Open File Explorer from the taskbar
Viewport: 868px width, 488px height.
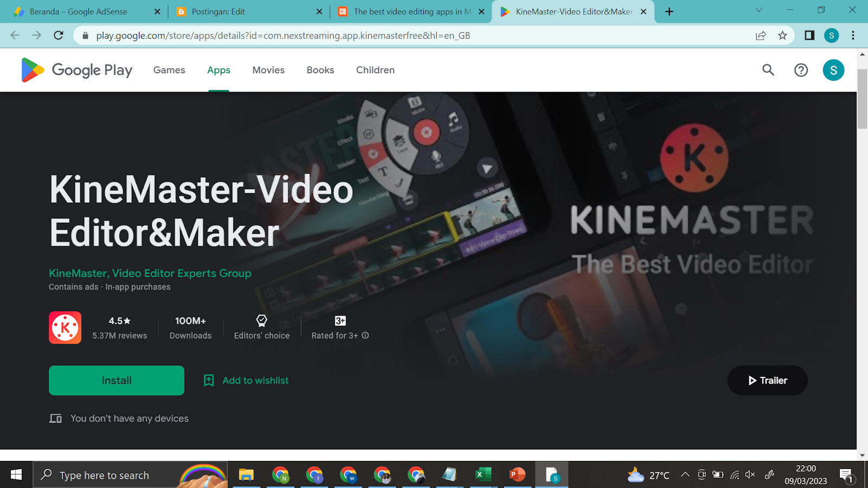click(246, 475)
